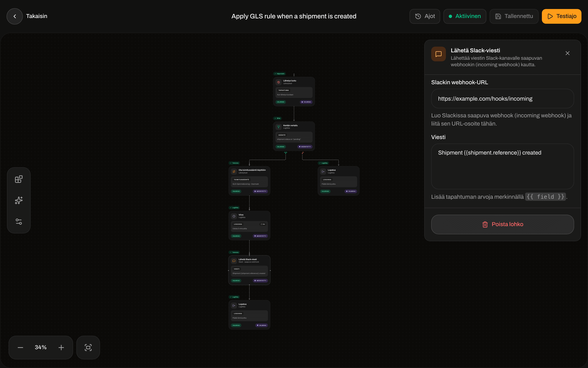Click the Slack message icon in panel header
This screenshot has width=588, height=368.
(438, 54)
